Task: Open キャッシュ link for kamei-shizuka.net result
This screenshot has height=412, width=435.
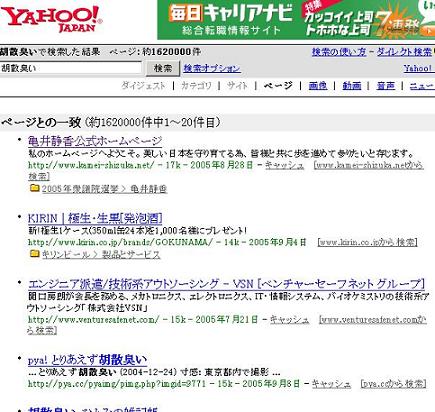Action: click(x=285, y=165)
